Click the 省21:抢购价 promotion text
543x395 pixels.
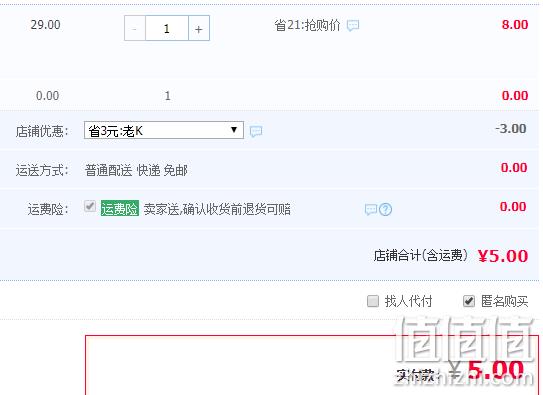307,25
